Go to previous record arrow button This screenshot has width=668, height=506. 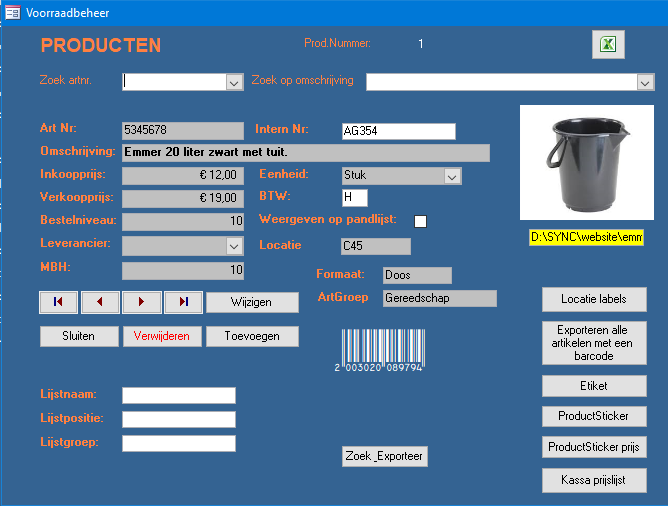click(100, 302)
